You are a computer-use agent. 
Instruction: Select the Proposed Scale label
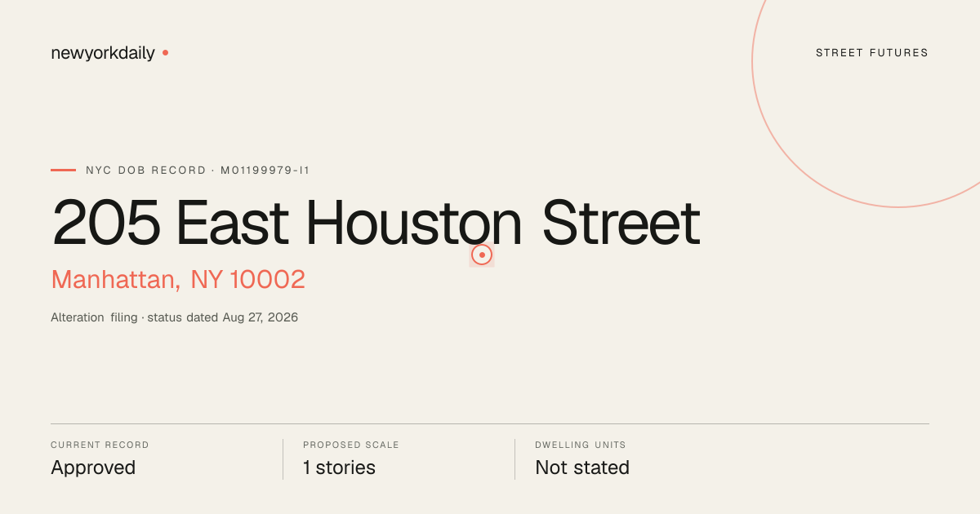351,445
